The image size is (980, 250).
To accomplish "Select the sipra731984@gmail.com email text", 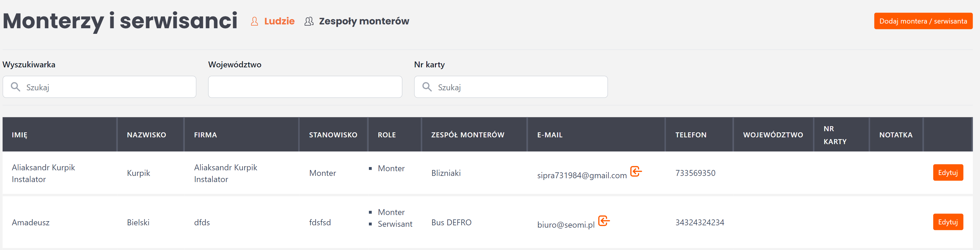I will (581, 175).
